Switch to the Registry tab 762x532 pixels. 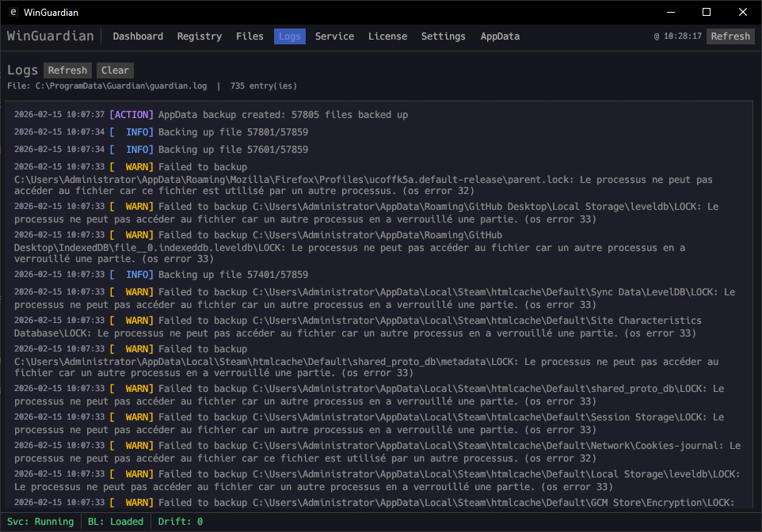199,36
